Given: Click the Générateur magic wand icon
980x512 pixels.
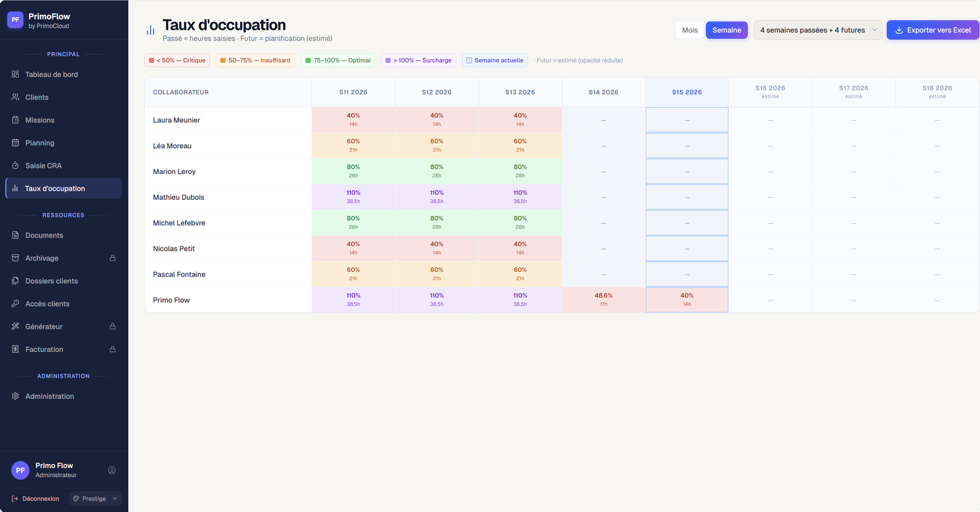Looking at the screenshot, I should tap(15, 326).
